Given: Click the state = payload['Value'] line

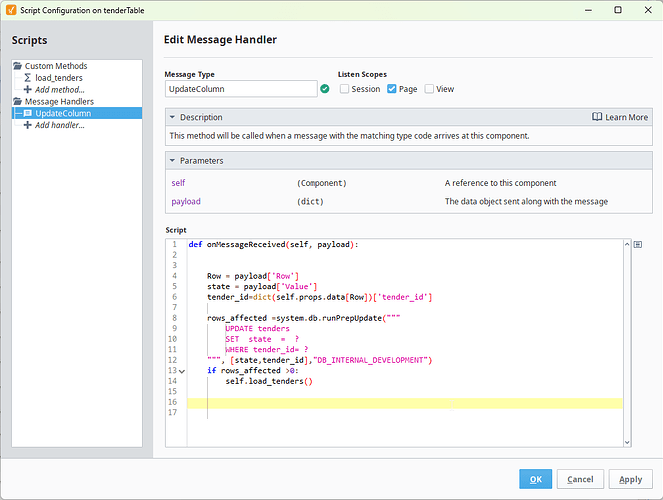Looking at the screenshot, I should (x=262, y=287).
